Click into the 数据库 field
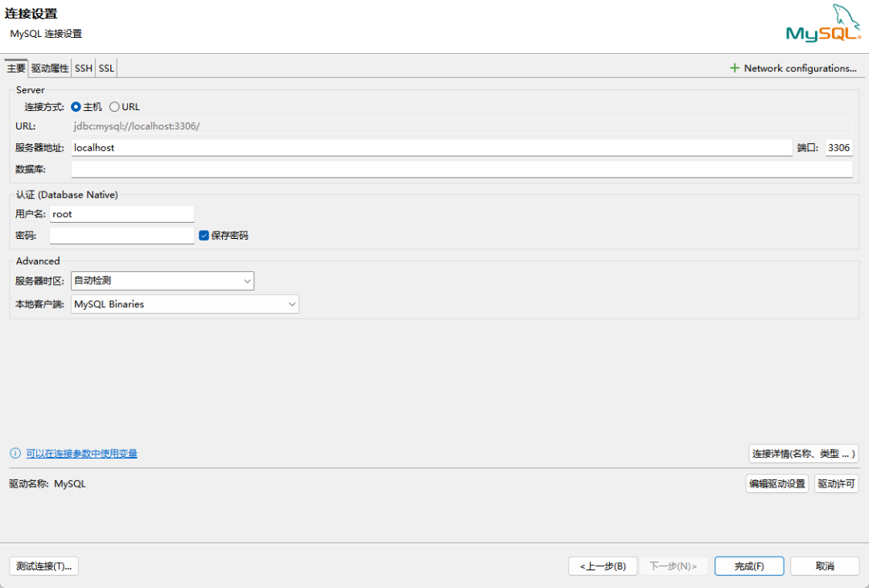 click(x=462, y=170)
